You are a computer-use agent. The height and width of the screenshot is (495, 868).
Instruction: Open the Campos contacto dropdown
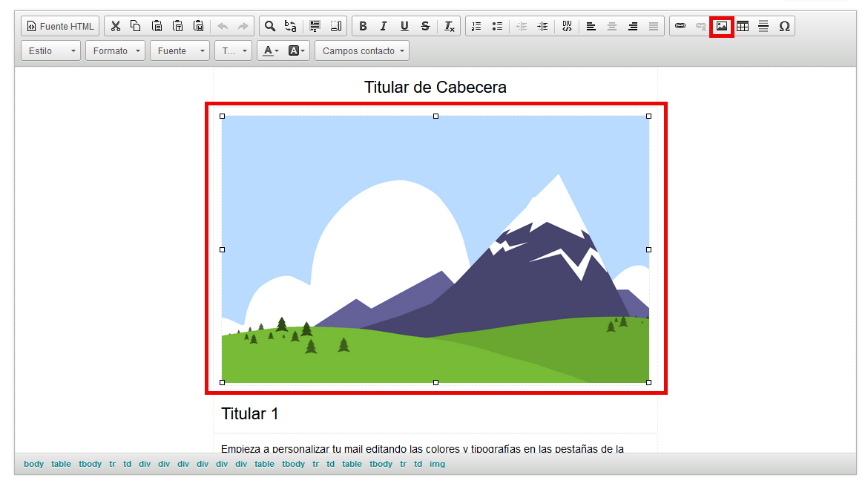point(362,51)
